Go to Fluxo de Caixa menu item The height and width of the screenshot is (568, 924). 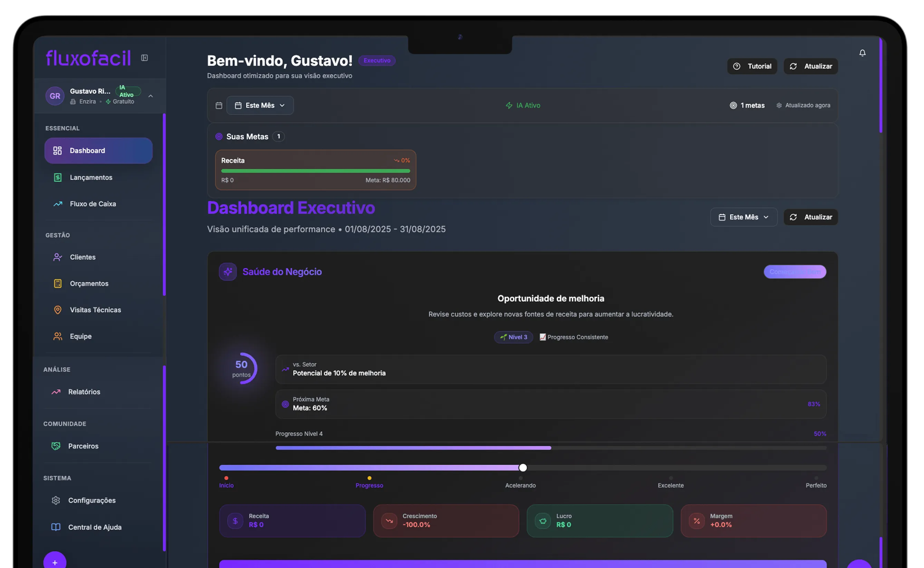[93, 204]
